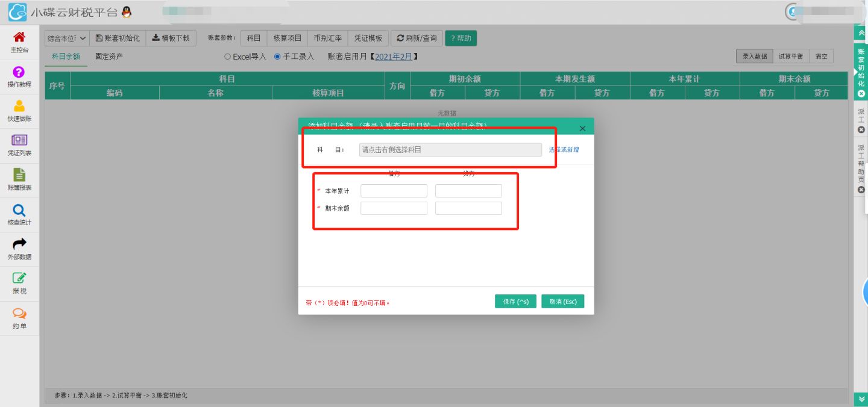Click the 保存 save button in the dialog
This screenshot has width=868, height=407.
point(515,301)
